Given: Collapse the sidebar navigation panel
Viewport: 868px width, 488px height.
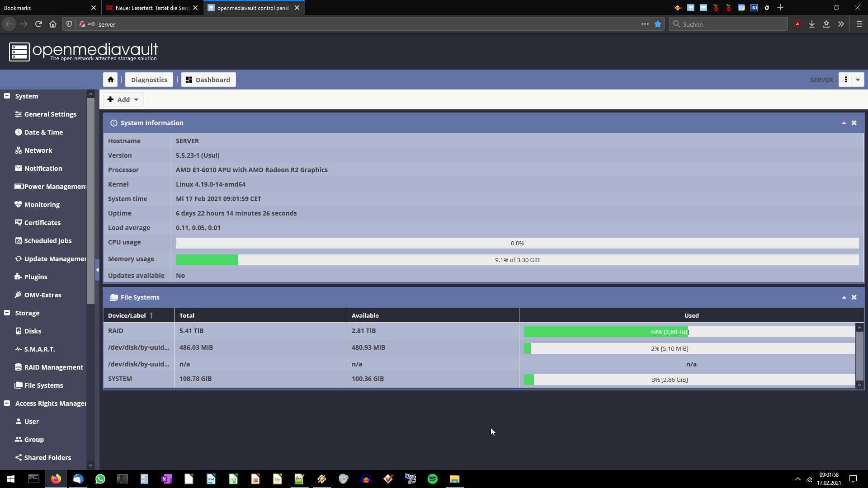Looking at the screenshot, I should coord(97,270).
